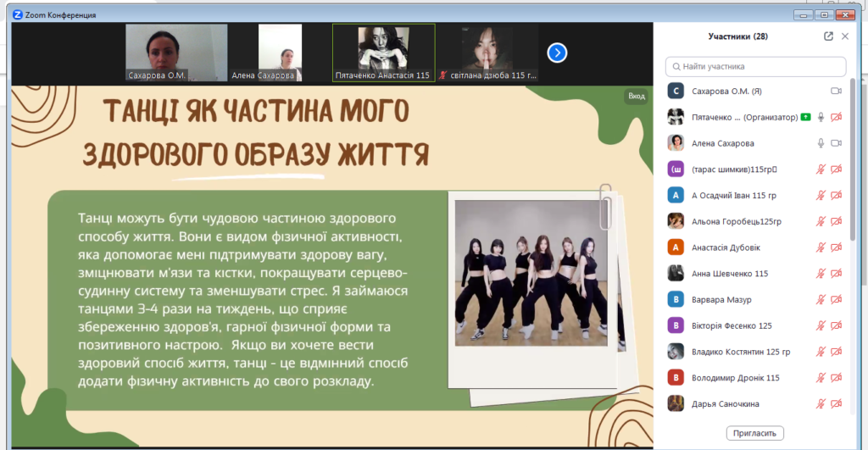Click muted mic icon for Анна Шевченко
868x450 pixels.
(x=821, y=273)
